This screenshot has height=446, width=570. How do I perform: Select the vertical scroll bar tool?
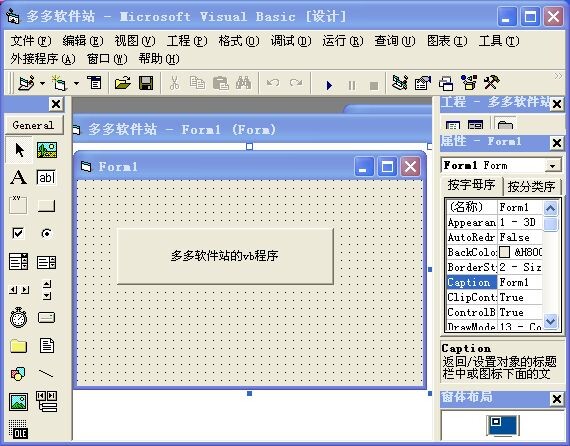click(47, 290)
